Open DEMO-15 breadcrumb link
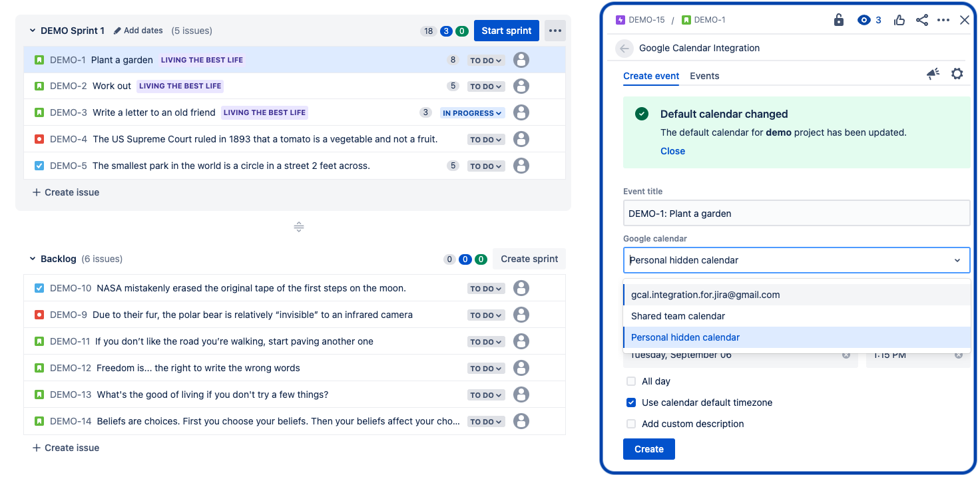Image resolution: width=980 pixels, height=479 pixels. pos(646,20)
